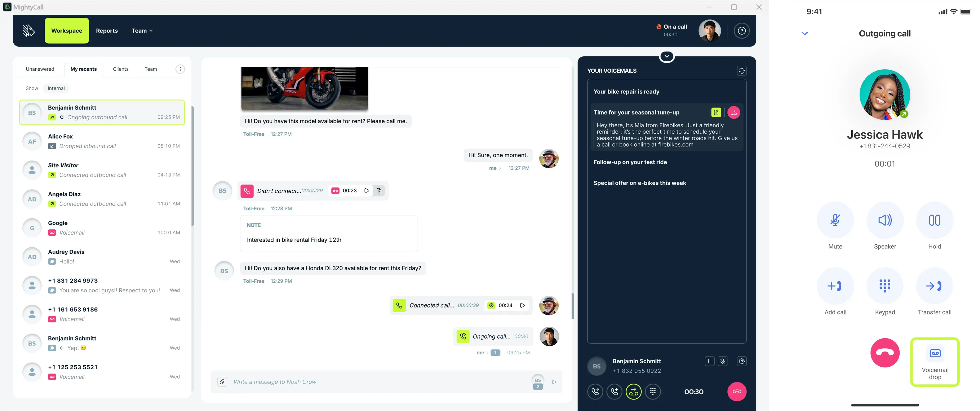
Task: Click the Add call icon in the call controls
Action: click(835, 285)
